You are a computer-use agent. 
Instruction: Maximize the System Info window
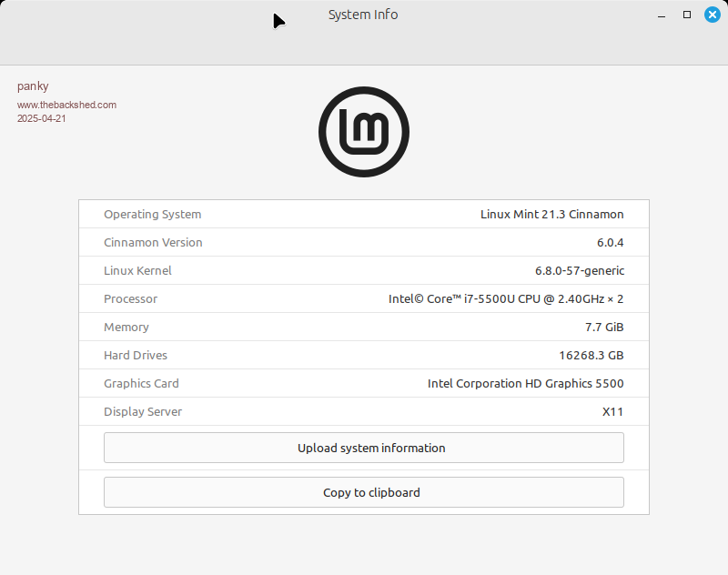click(687, 15)
